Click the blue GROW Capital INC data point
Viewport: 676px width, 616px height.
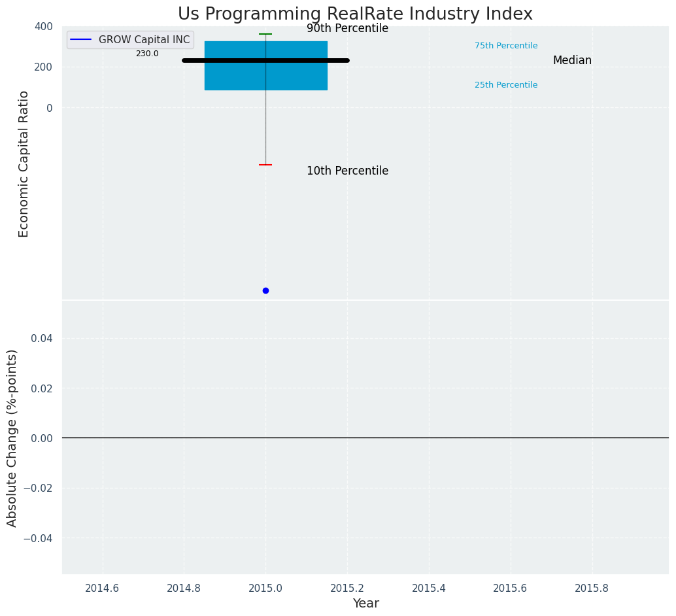[265, 291]
